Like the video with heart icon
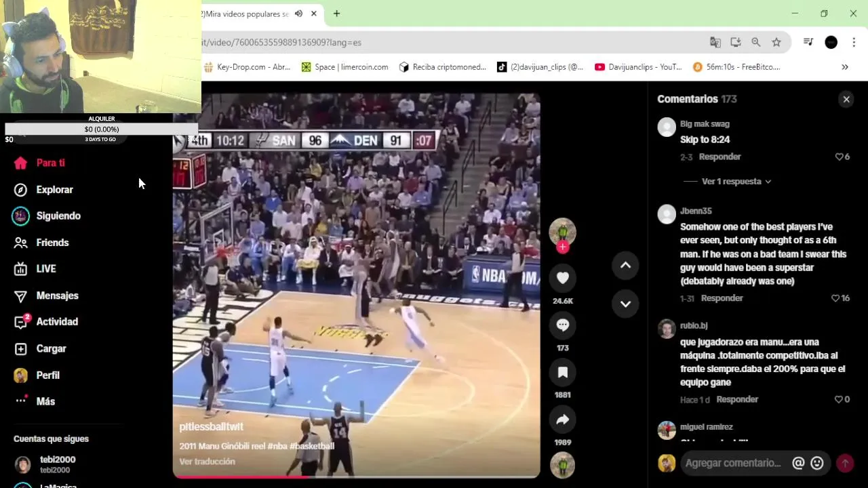Viewport: 868px width, 488px height. 562,278
